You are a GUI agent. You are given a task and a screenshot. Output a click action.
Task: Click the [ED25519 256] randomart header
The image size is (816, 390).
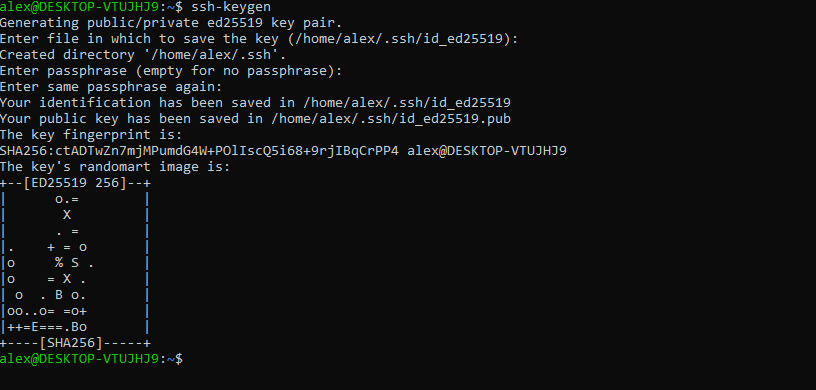[75, 183]
